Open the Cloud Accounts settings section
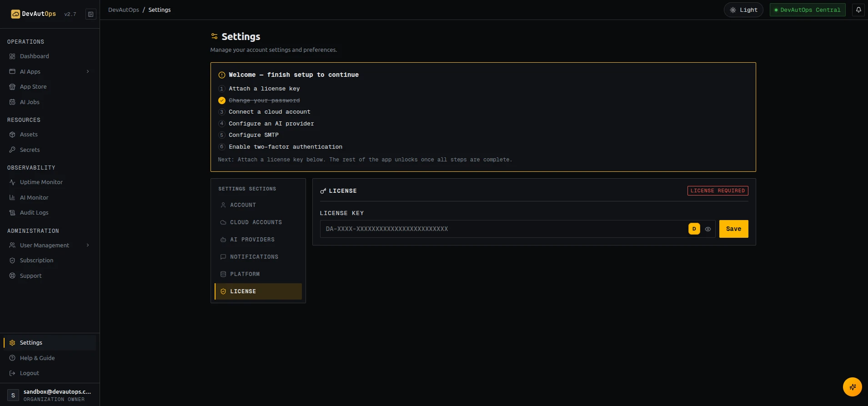The width and height of the screenshot is (868, 406). point(258,222)
